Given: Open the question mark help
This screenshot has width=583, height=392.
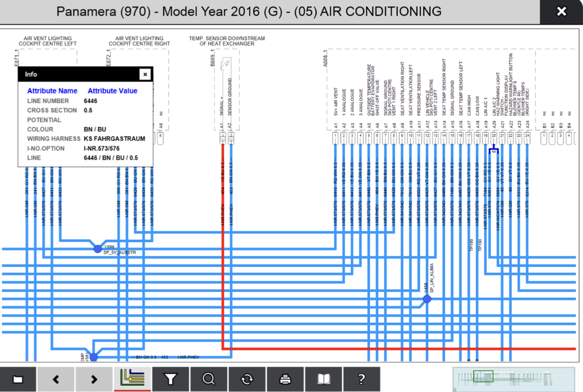Looking at the screenshot, I should tap(361, 379).
